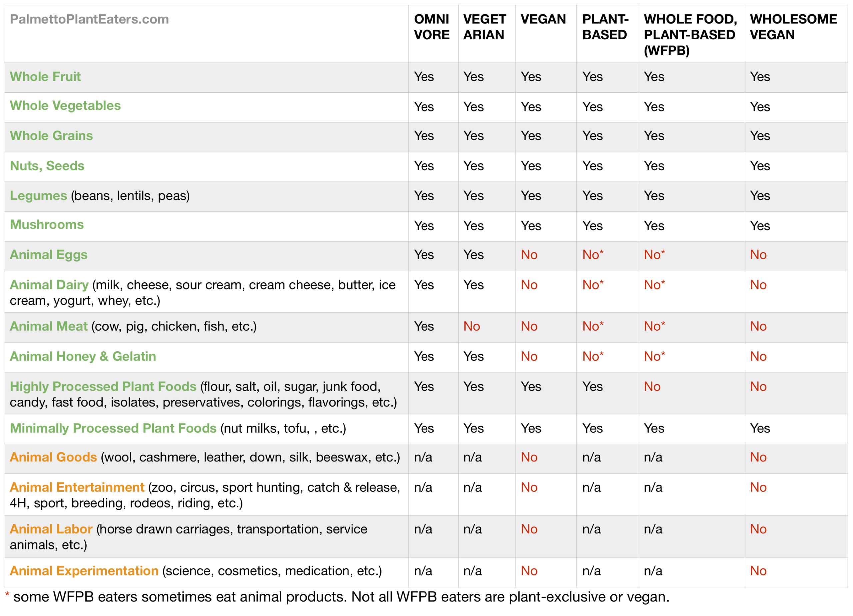This screenshot has width=853, height=616.
Task: Select the orange Animal Goods label
Action: (x=53, y=457)
